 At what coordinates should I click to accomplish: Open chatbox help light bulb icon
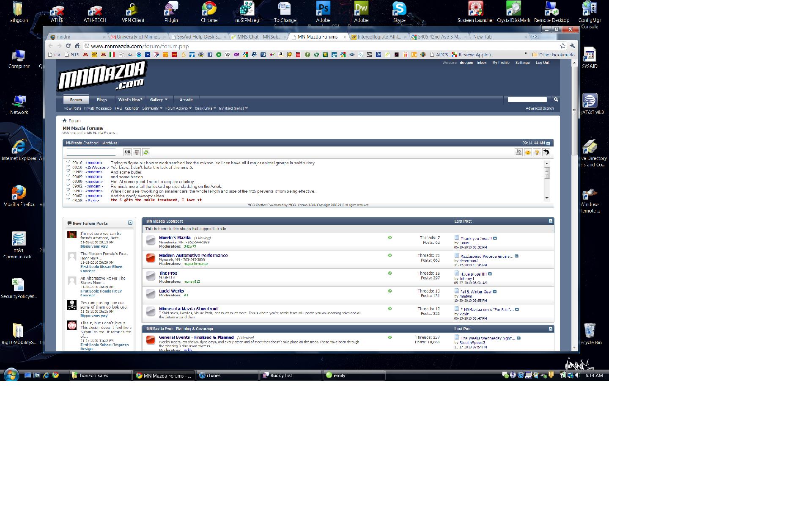click(537, 152)
